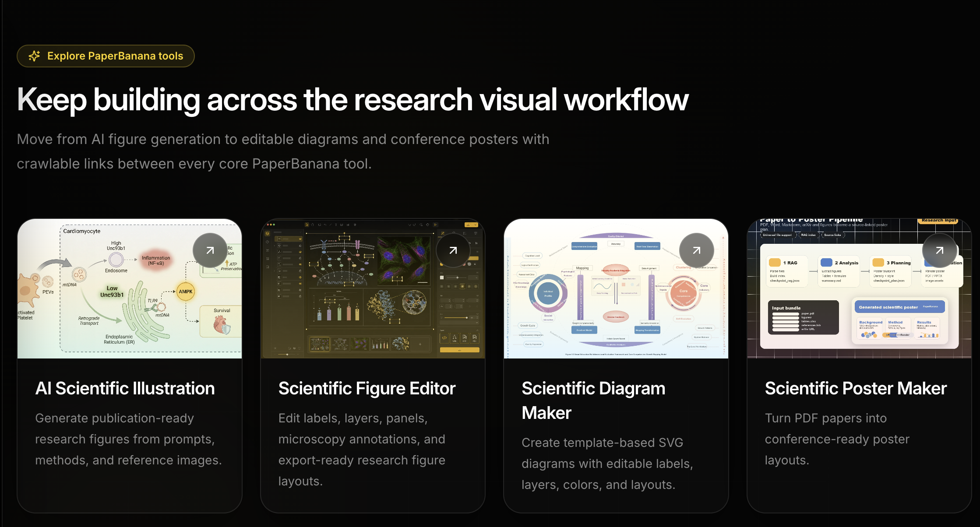The height and width of the screenshot is (527, 980).
Task: Click the text "Turn PDF papers into conference-ready poster layouts."
Action: pyautogui.click(x=837, y=439)
